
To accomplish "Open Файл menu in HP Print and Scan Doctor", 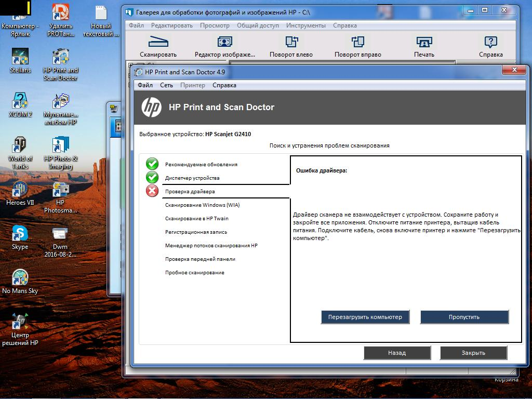I will click(145, 85).
